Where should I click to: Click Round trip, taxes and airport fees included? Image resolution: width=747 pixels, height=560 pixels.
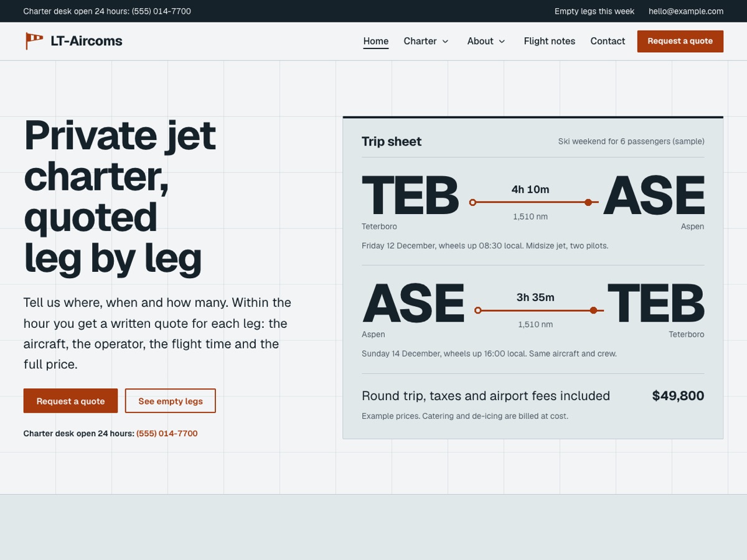pos(486,396)
